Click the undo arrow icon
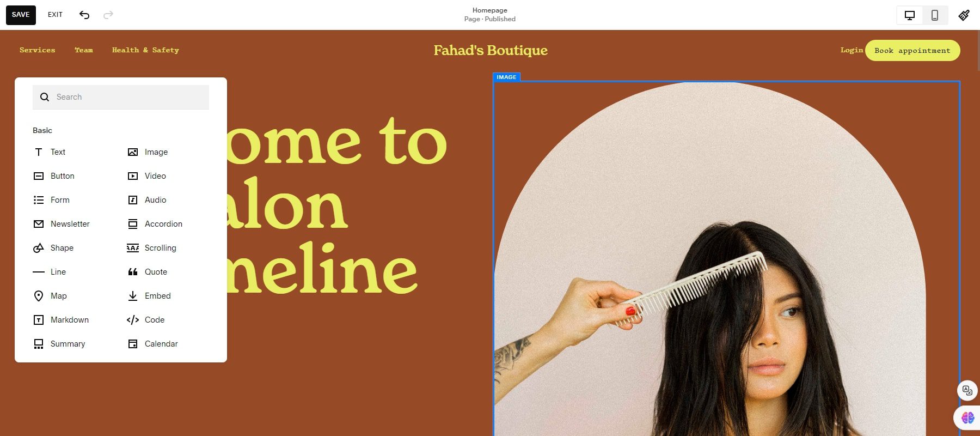Viewport: 980px width, 436px height. point(84,15)
